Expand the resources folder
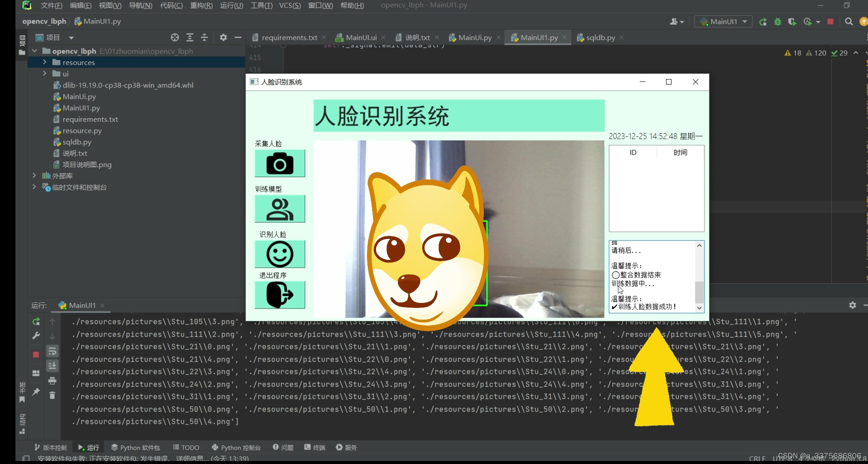Screen dimensions: 868x464 45,62
